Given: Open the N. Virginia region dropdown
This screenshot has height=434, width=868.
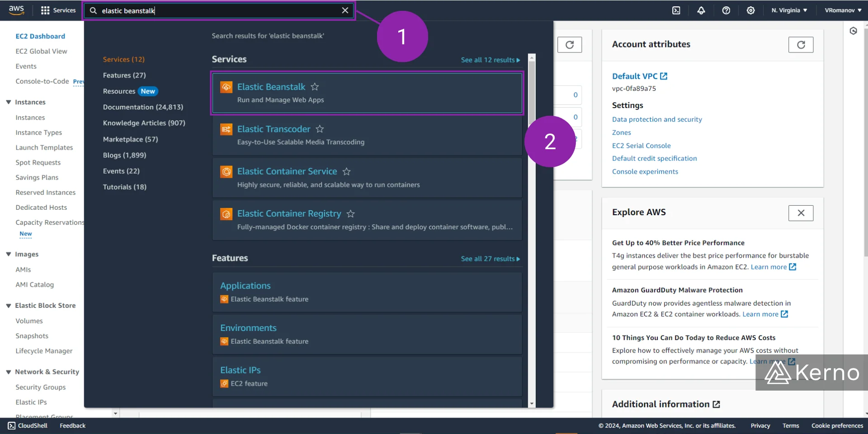Looking at the screenshot, I should (x=789, y=10).
